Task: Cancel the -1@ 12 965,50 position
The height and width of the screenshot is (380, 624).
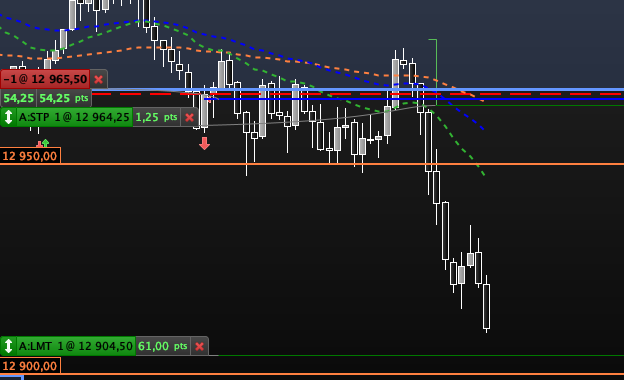Action: pos(99,80)
